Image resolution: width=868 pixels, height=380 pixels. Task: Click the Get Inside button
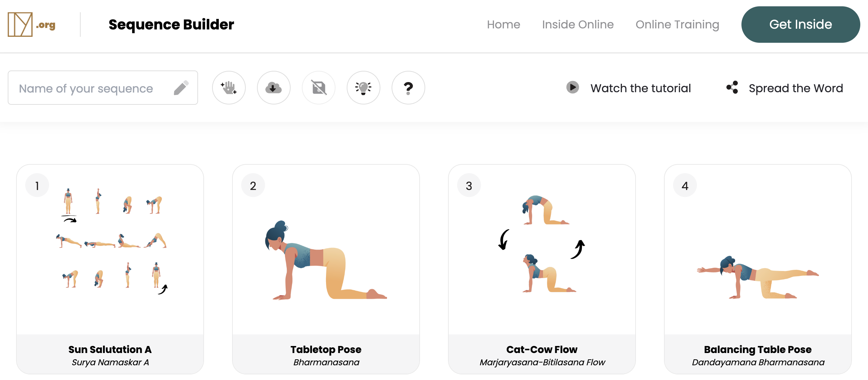(x=800, y=25)
